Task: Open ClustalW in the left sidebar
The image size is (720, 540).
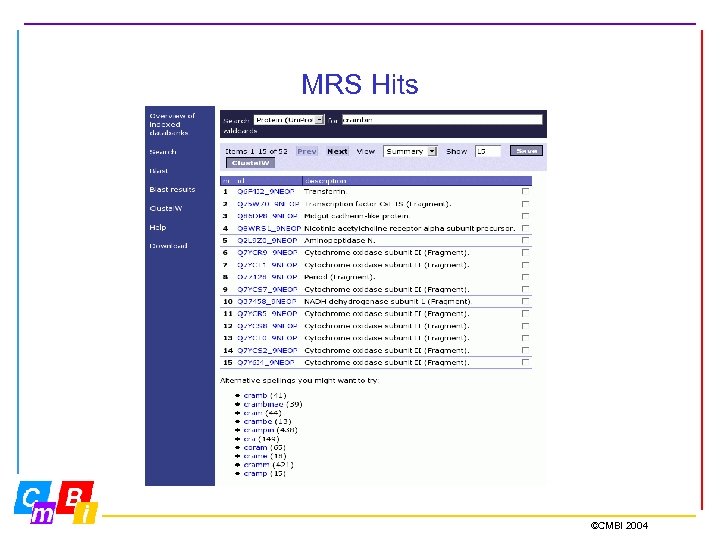Action: point(166,208)
